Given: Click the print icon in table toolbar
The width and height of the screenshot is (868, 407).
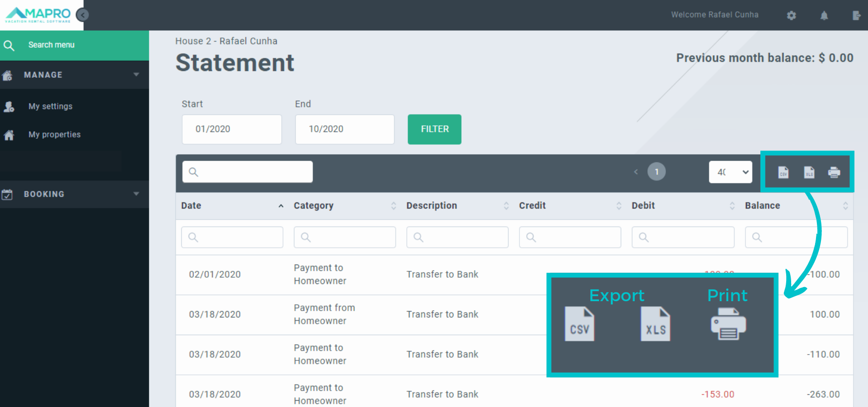Looking at the screenshot, I should pos(834,172).
